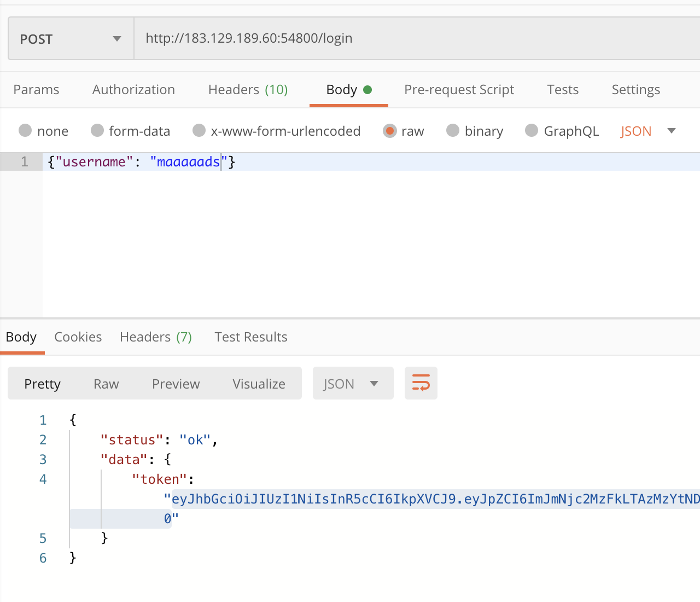700x602 pixels.
Task: Open the Test Results tab
Action: point(251,337)
